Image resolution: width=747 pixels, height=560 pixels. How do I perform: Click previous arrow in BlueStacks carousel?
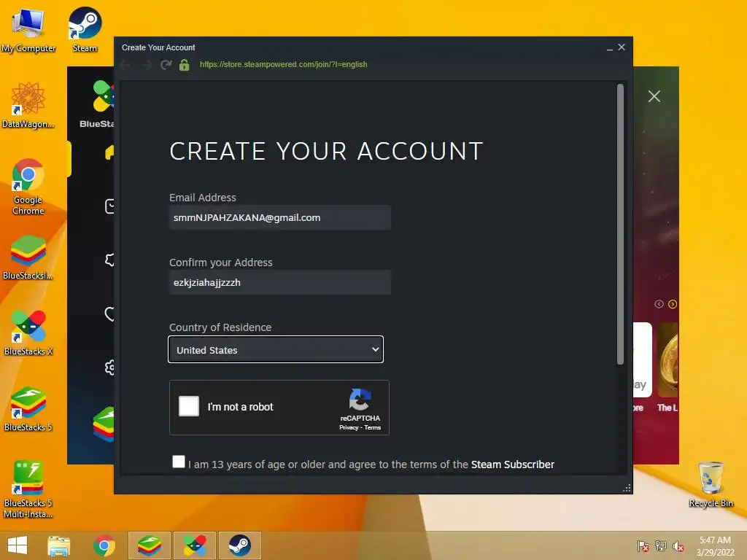coord(659,304)
